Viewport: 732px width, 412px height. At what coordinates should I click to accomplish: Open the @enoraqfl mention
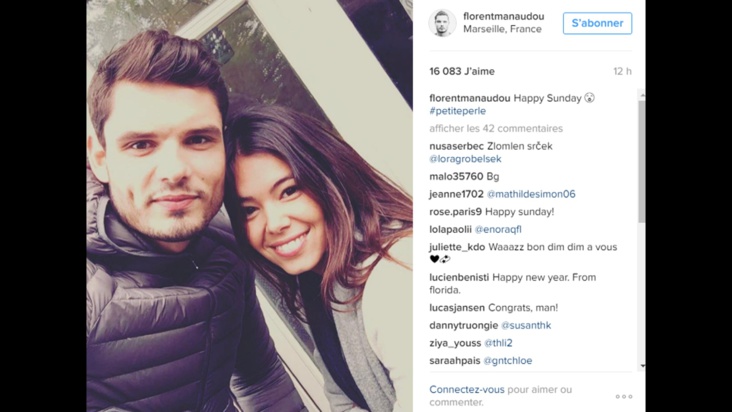498,230
